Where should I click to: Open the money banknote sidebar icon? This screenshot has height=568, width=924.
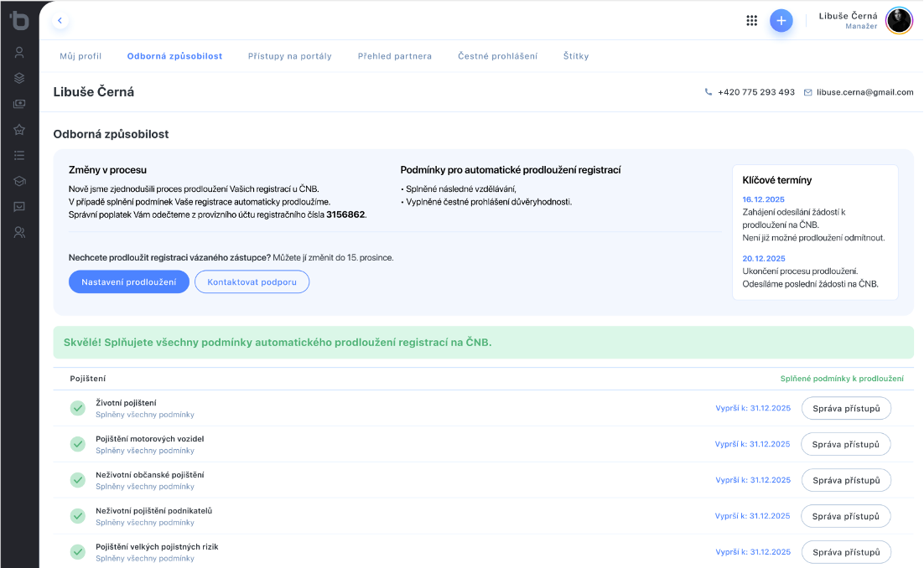[x=19, y=104]
